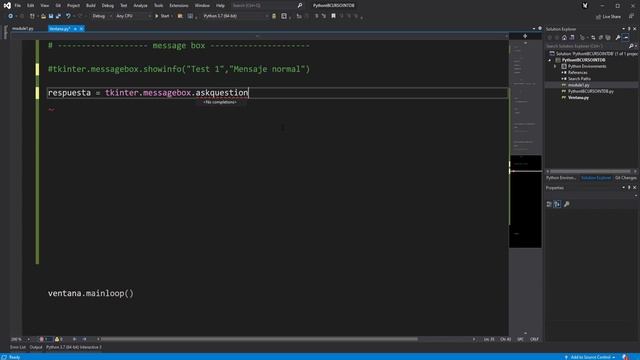Click the Bookmark icon in toolbar
The height and width of the screenshot is (360, 640).
333,16
